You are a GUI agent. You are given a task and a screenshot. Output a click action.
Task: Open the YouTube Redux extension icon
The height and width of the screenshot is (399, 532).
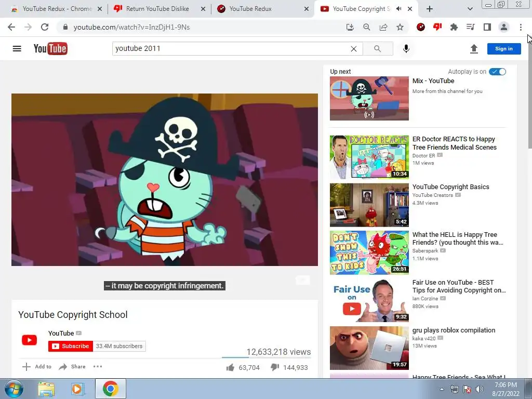tap(421, 27)
